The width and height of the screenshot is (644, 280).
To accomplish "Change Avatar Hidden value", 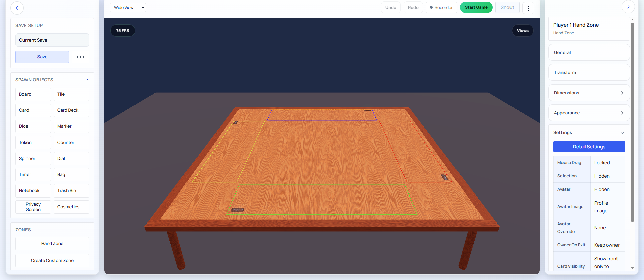I will [x=607, y=189].
